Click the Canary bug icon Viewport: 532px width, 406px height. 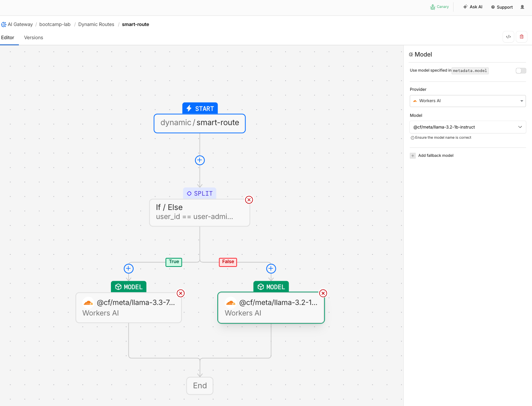click(432, 7)
